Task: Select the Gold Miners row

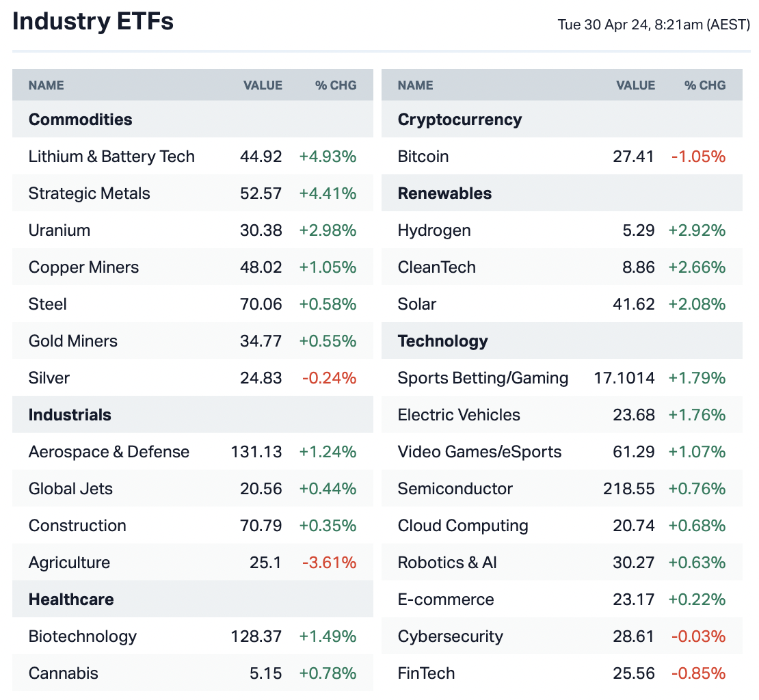Action: click(73, 341)
